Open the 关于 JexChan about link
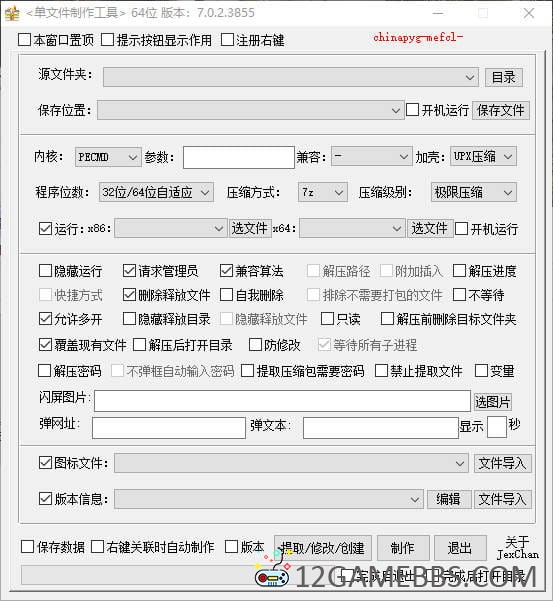 (x=518, y=548)
